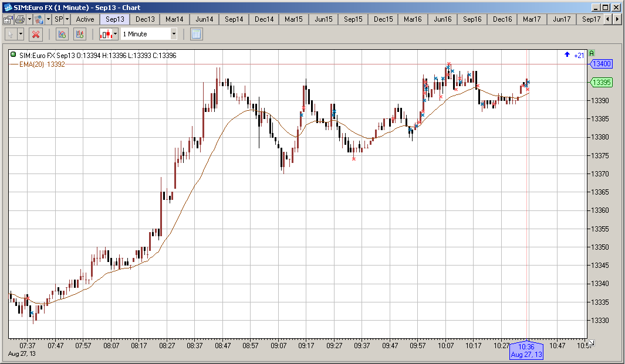Click the add study icon
Screen dimensions: 625x364
coord(62,34)
